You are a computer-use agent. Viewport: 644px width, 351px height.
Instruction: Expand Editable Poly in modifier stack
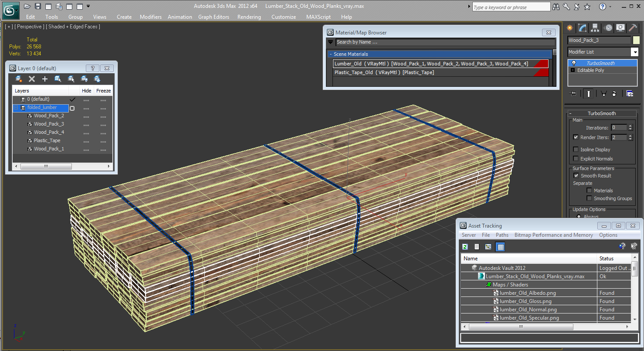(573, 70)
